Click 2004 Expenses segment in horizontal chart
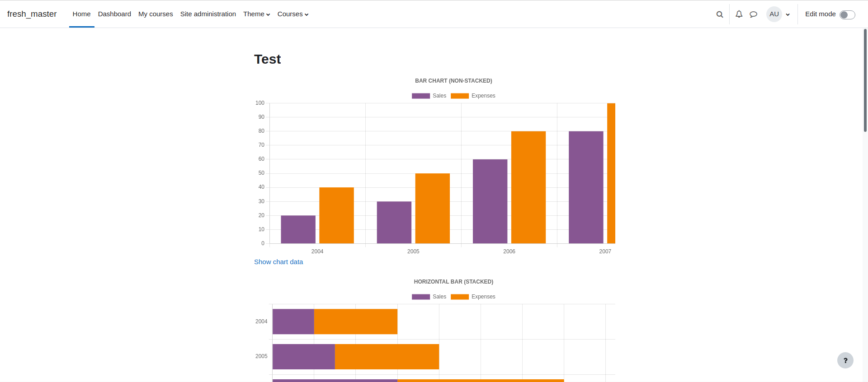 [356, 321]
